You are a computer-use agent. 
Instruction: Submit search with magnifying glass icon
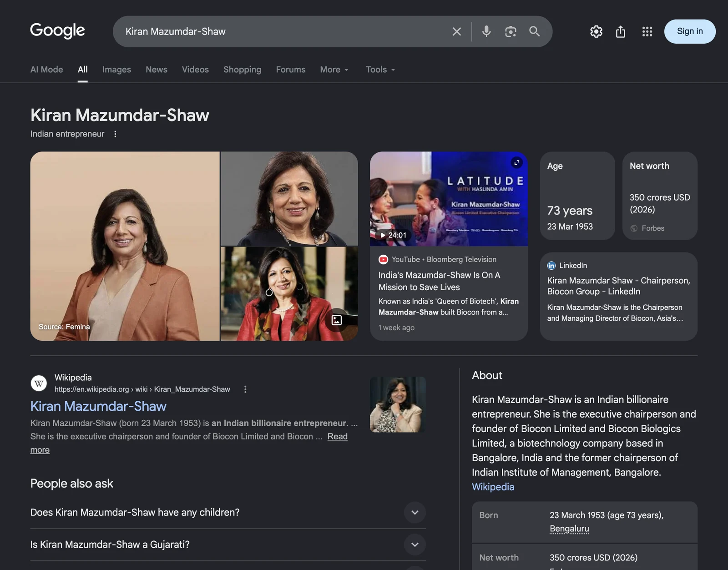click(x=535, y=31)
